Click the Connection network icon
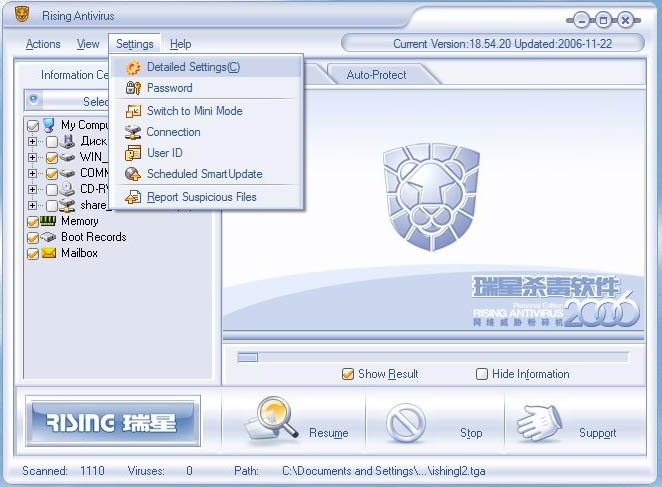Image resolution: width=662 pixels, height=487 pixels. (133, 132)
